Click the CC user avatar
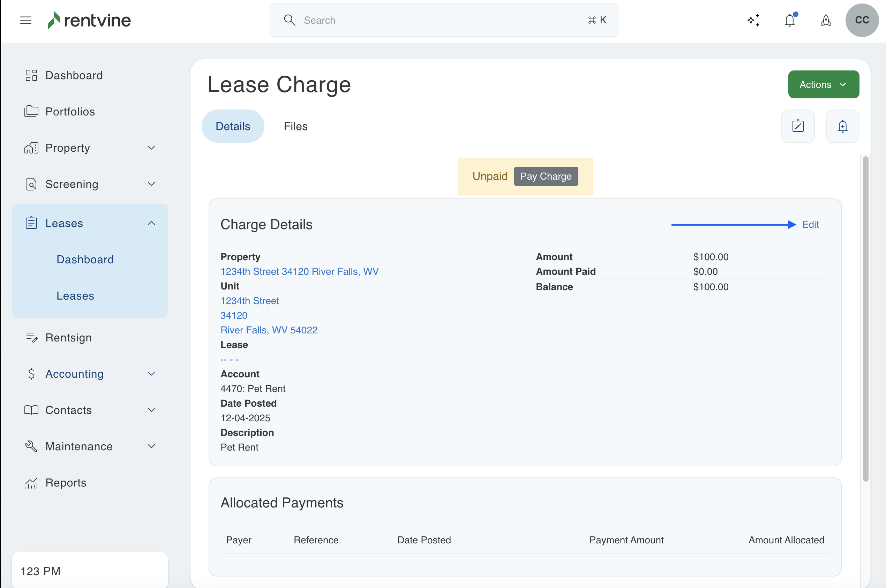Image resolution: width=886 pixels, height=588 pixels. pyautogui.click(x=862, y=20)
